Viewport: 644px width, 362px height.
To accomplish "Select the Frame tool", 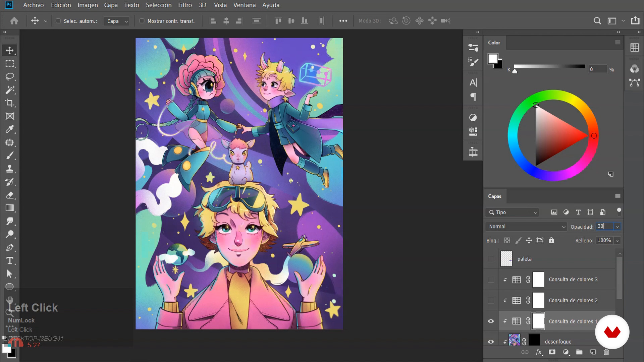I will [10, 116].
